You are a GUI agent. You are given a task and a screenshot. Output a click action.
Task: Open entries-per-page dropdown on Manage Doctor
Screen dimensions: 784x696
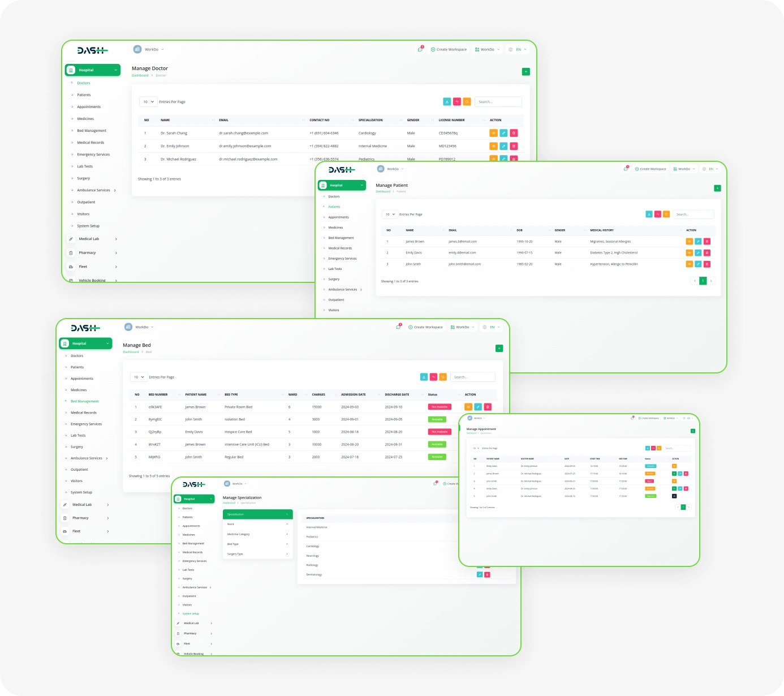click(148, 102)
